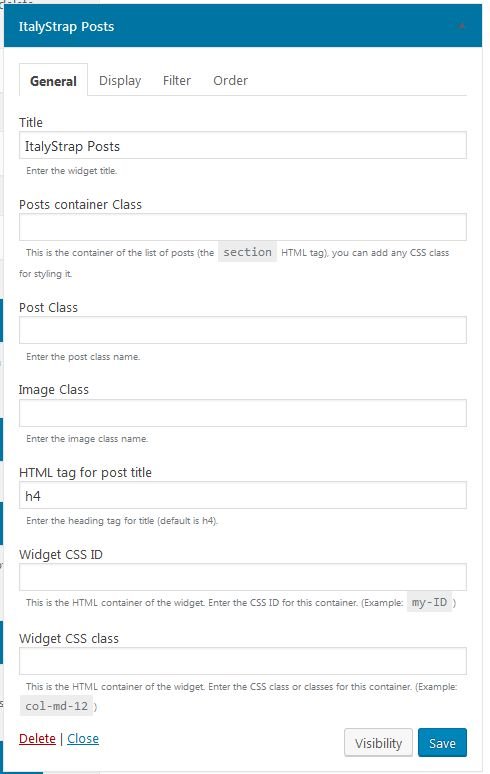Close the widget settings via Close link
The height and width of the screenshot is (774, 490).
click(x=83, y=738)
